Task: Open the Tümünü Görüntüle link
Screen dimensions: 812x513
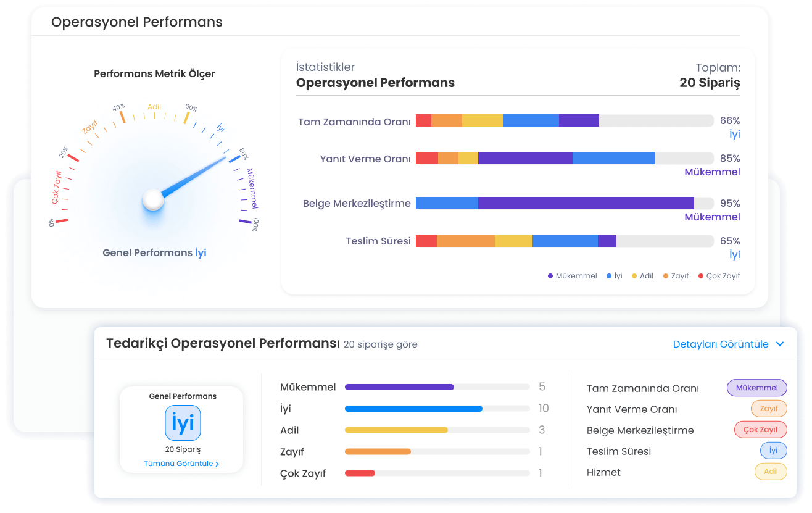Action: (x=181, y=464)
